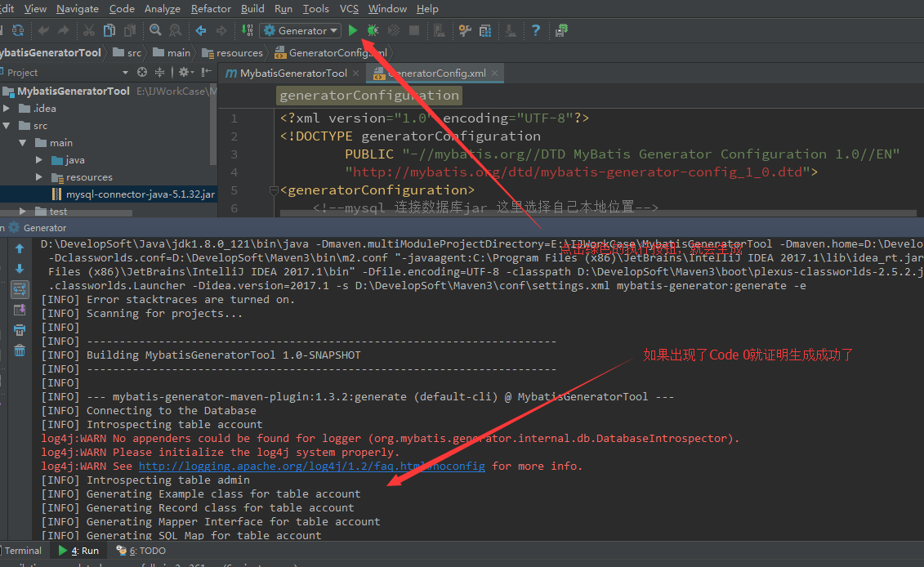Expand the .idea folder
This screenshot has width=924, height=567.
[7, 109]
